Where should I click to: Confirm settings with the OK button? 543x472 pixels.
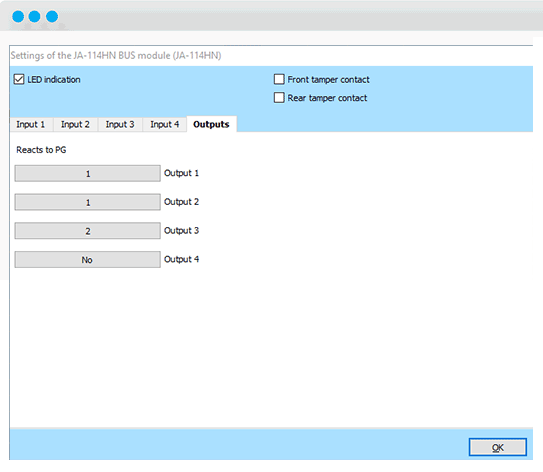click(x=498, y=447)
